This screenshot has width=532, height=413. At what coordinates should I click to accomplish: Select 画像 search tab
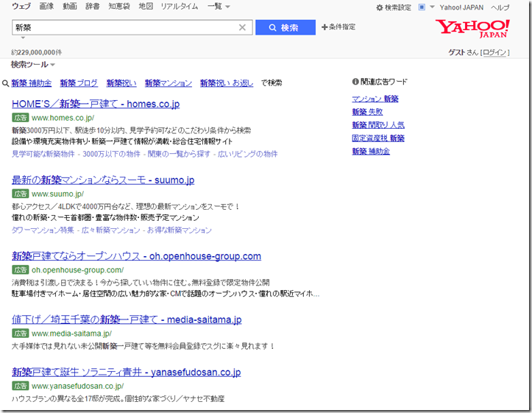pyautogui.click(x=46, y=6)
